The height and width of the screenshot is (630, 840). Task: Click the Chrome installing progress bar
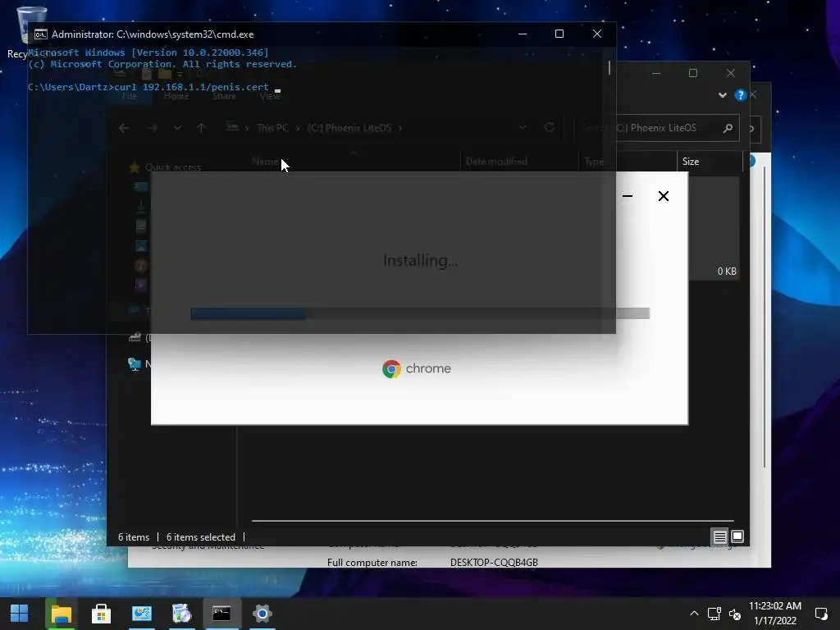pos(420,313)
